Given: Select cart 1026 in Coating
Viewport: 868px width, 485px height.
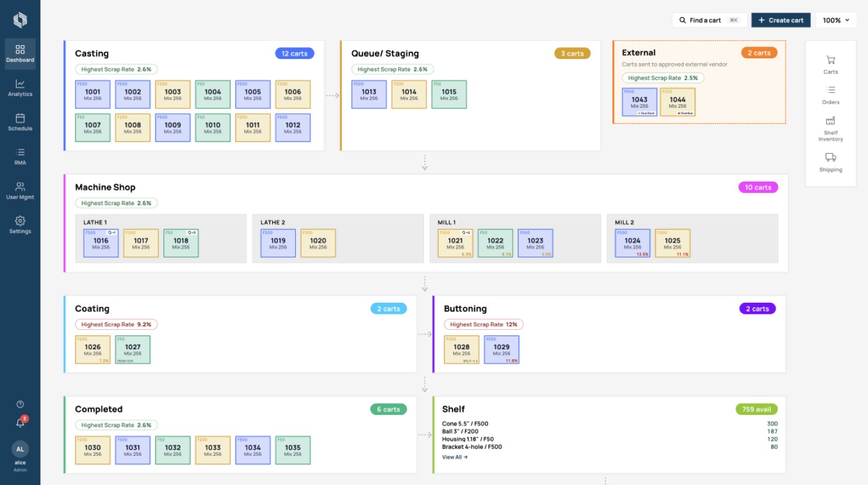Looking at the screenshot, I should [93, 350].
